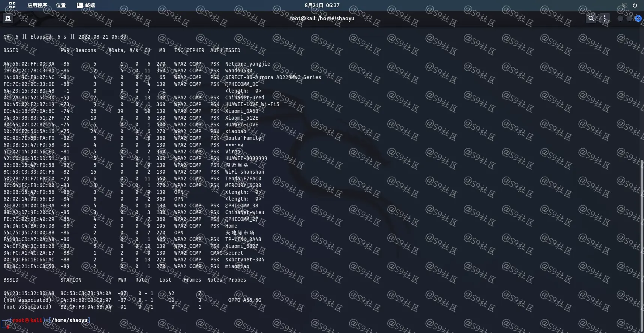The height and width of the screenshot is (333, 644).
Task: Click BSSID F8:8C:21:E4:C3:5B
Action: (x=29, y=266)
